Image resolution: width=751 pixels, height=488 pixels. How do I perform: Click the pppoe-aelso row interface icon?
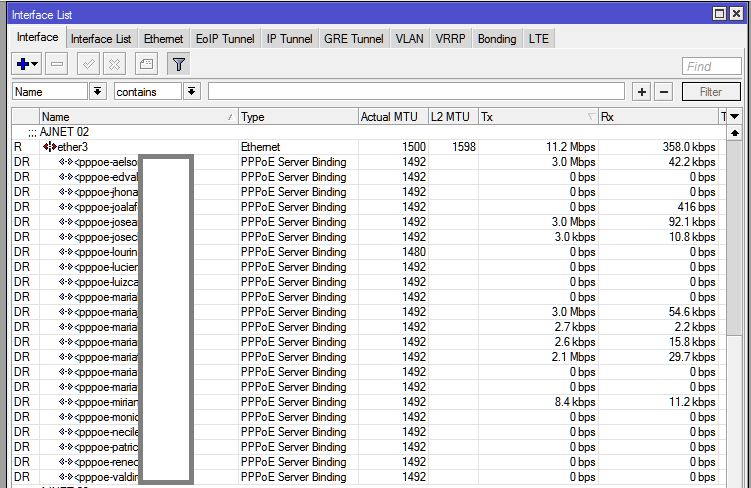[66, 162]
